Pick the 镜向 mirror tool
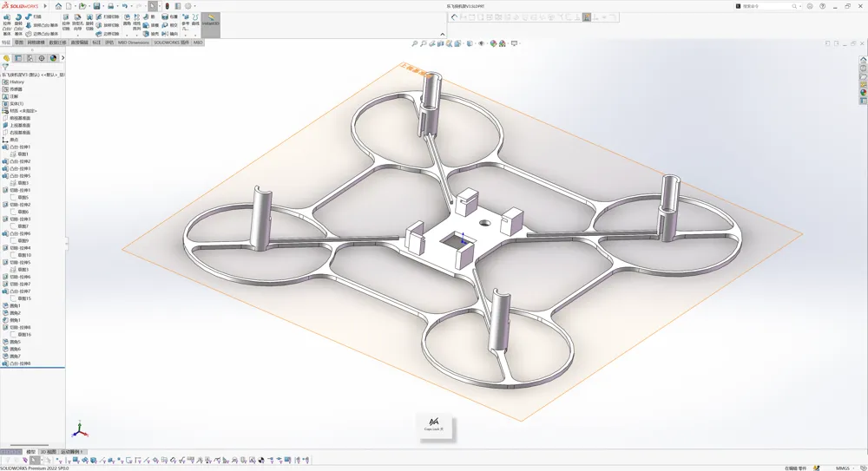The width and height of the screenshot is (868, 471). point(170,34)
